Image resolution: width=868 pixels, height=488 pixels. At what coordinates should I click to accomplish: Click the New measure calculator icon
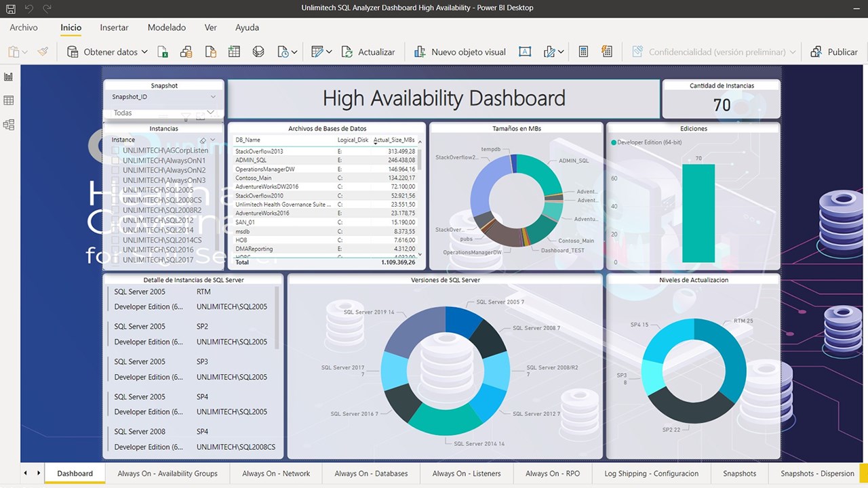pyautogui.click(x=583, y=52)
